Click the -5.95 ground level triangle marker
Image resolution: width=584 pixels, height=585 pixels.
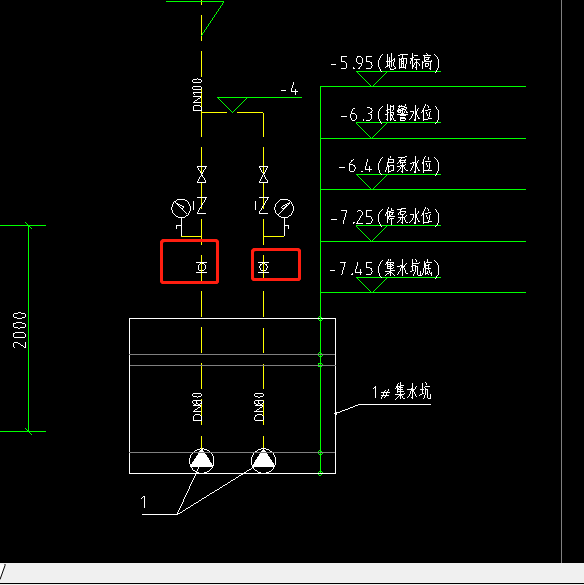(x=372, y=79)
